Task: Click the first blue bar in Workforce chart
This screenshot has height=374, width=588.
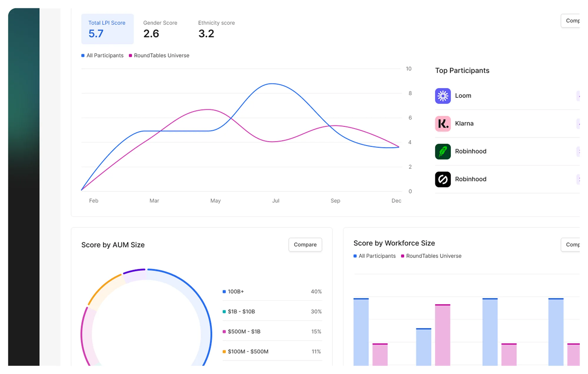Action: coord(361,332)
